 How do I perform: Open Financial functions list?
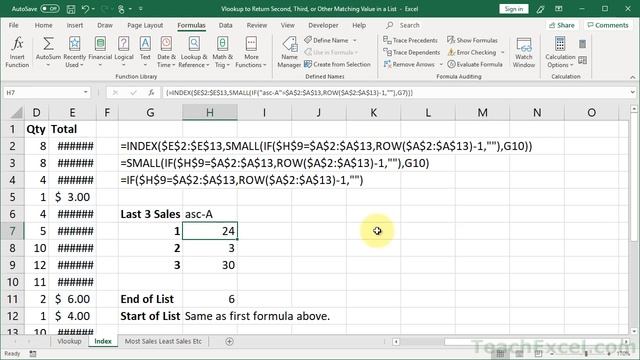(x=100, y=52)
